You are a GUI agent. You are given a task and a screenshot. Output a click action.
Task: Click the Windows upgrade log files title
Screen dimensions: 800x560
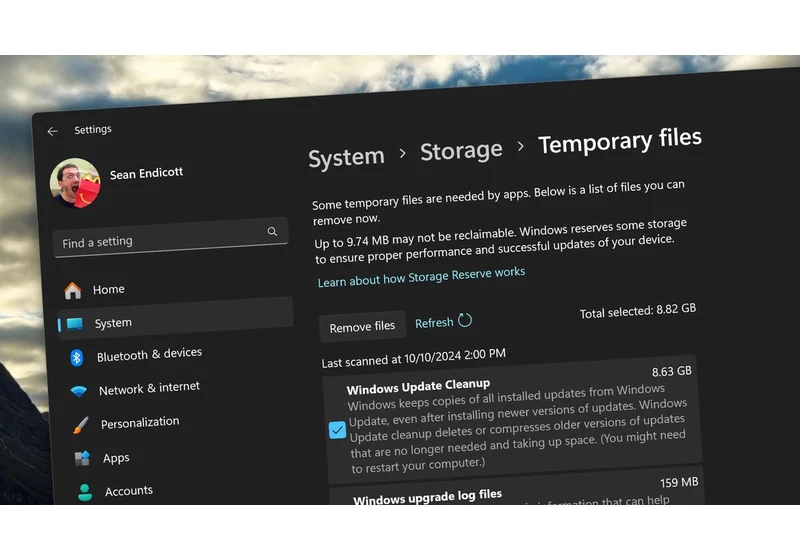428,496
